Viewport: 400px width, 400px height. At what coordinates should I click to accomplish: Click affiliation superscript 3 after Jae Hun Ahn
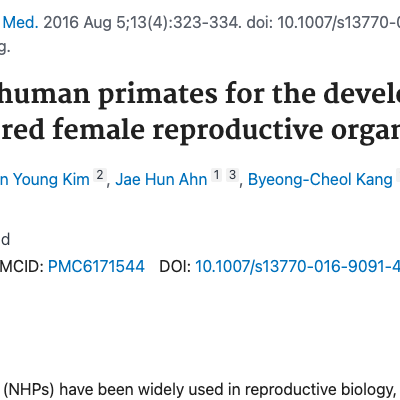233,175
